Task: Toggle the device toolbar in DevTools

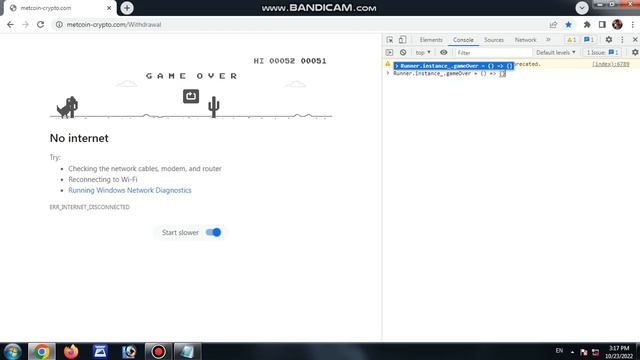Action: [402, 40]
